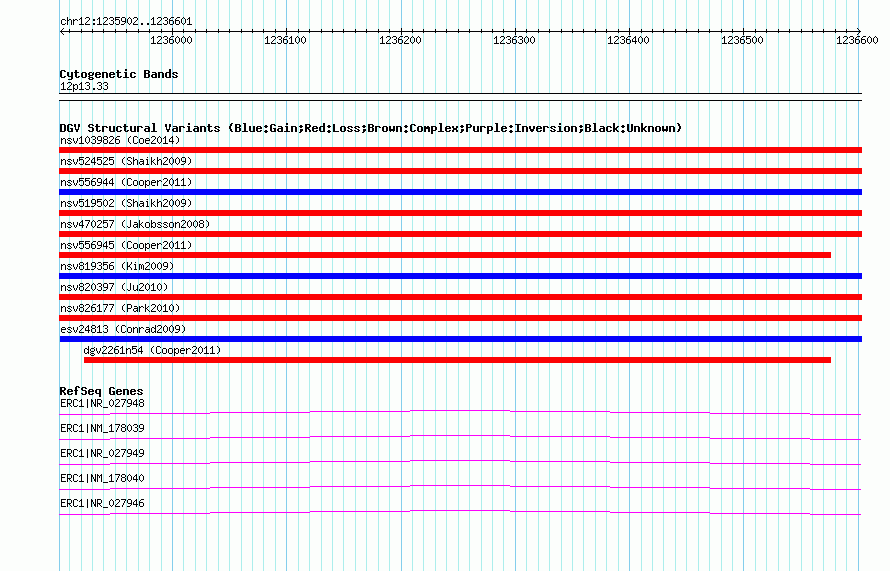Click the red loss bar under nsv524525
The width and height of the screenshot is (890, 571).
point(460,171)
